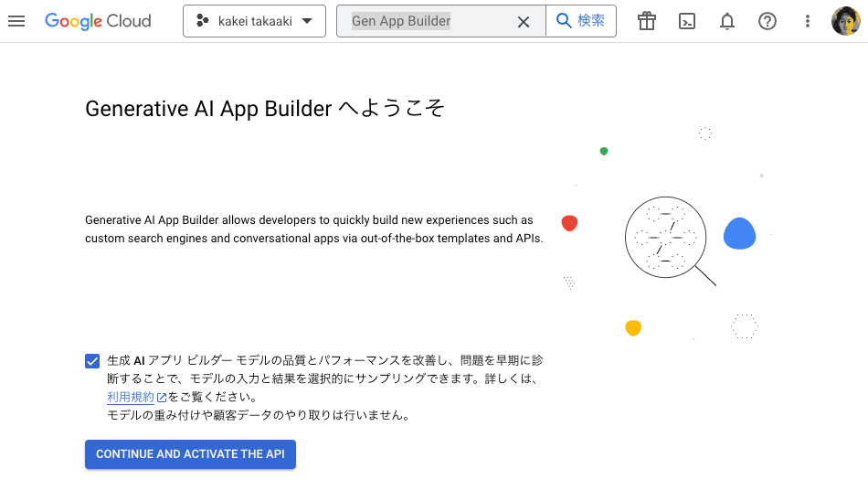Open the notifications bell
The height and width of the screenshot is (501, 868).
(727, 21)
